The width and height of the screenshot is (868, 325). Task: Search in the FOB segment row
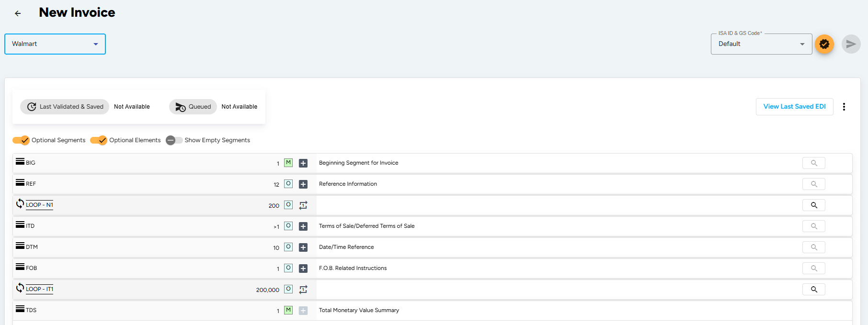814,269
